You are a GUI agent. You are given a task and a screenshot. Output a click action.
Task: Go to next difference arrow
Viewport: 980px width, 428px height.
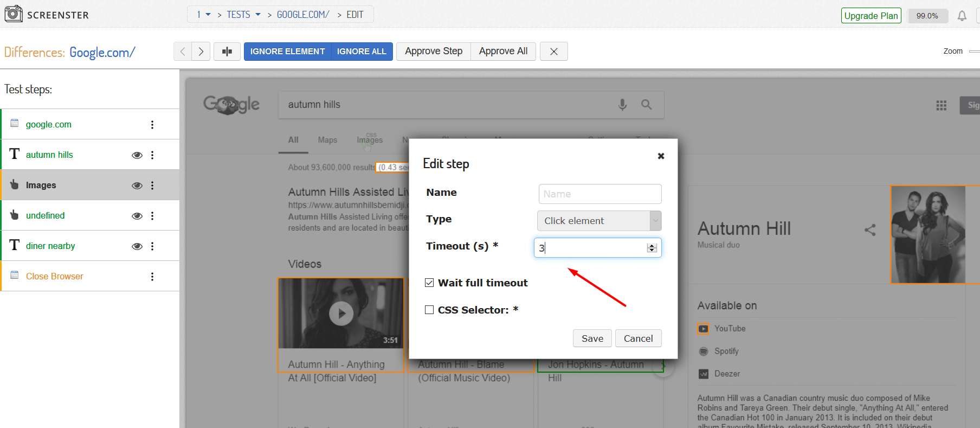[201, 52]
